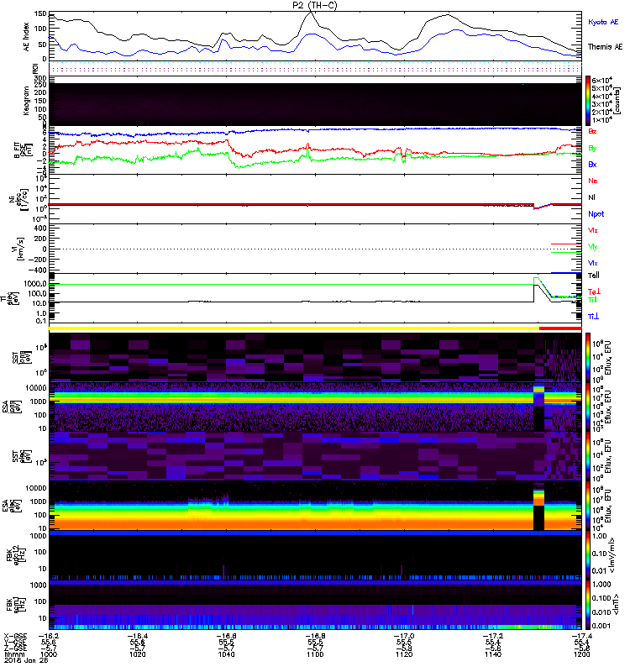The height and width of the screenshot is (672, 630).
Task: Select the -16.2 X-GSE tick value
Action: click(x=49, y=636)
